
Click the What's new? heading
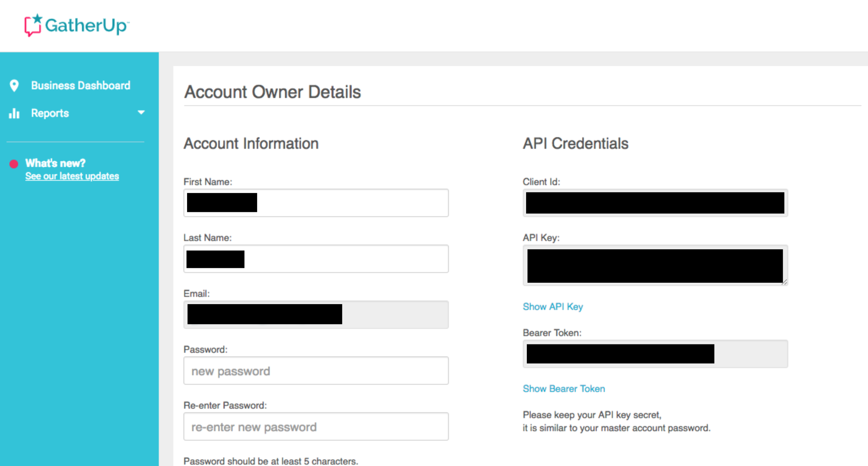55,163
